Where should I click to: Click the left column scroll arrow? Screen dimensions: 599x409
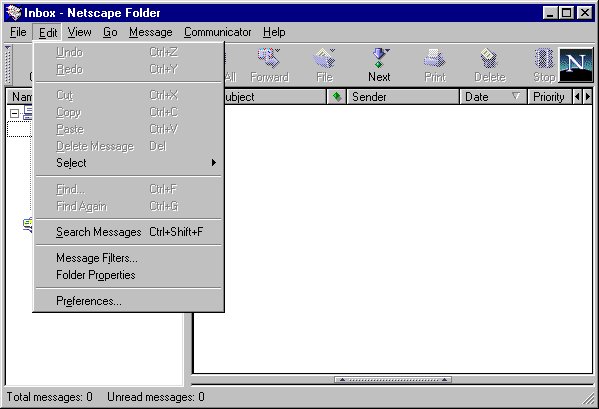577,97
